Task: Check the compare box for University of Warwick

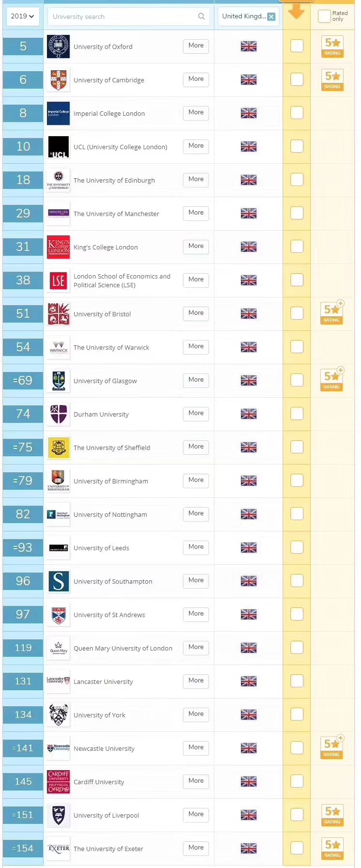Action: (x=297, y=347)
